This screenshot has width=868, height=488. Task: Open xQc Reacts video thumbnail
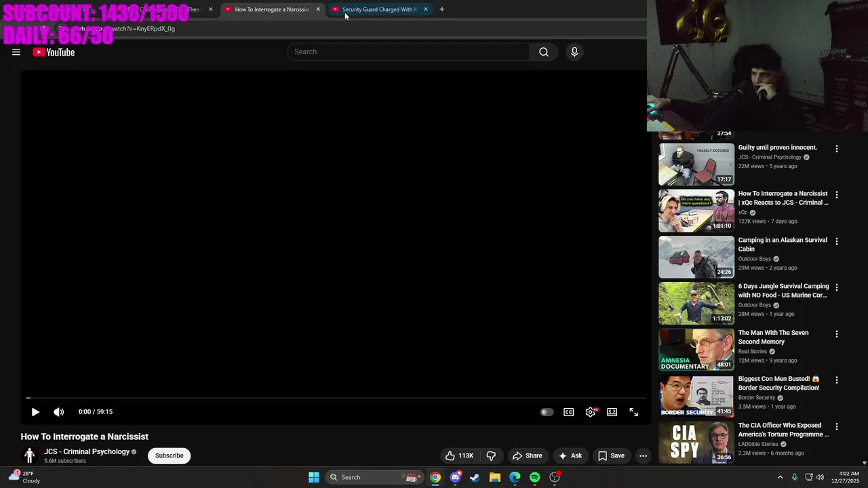pyautogui.click(x=696, y=211)
